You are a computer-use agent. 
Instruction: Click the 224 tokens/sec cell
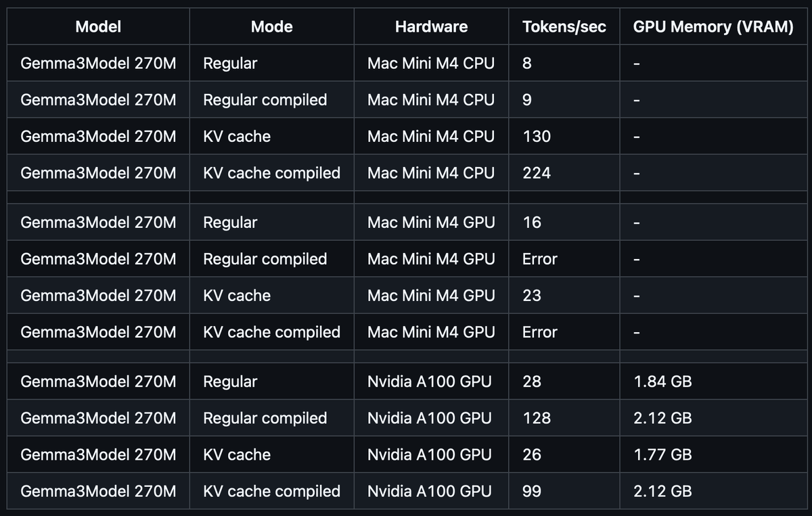coord(537,173)
